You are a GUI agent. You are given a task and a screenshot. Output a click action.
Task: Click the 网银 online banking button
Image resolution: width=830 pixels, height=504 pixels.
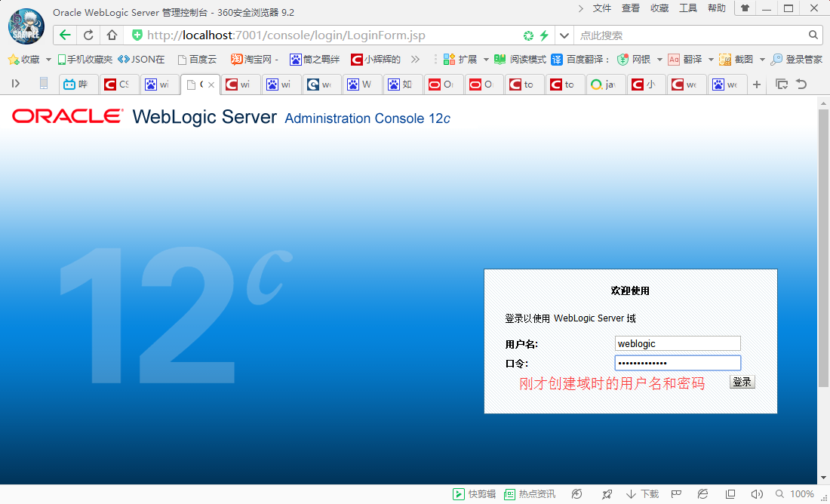click(634, 60)
